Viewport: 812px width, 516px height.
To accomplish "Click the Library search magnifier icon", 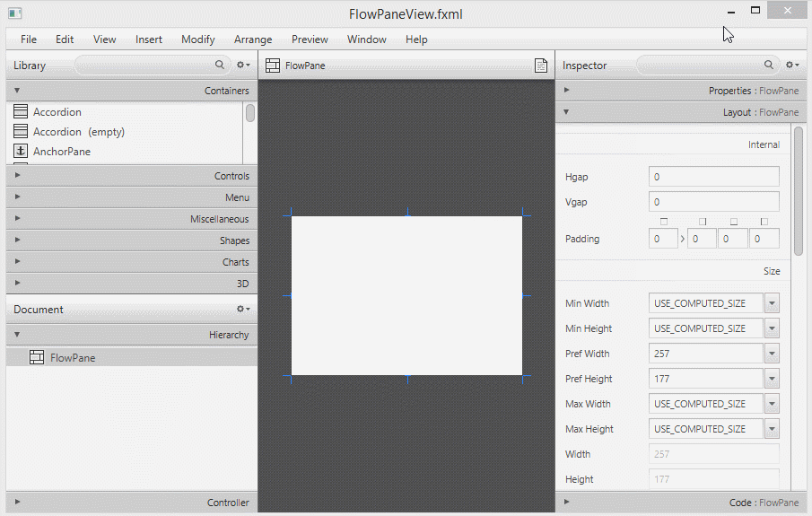I will [x=220, y=66].
